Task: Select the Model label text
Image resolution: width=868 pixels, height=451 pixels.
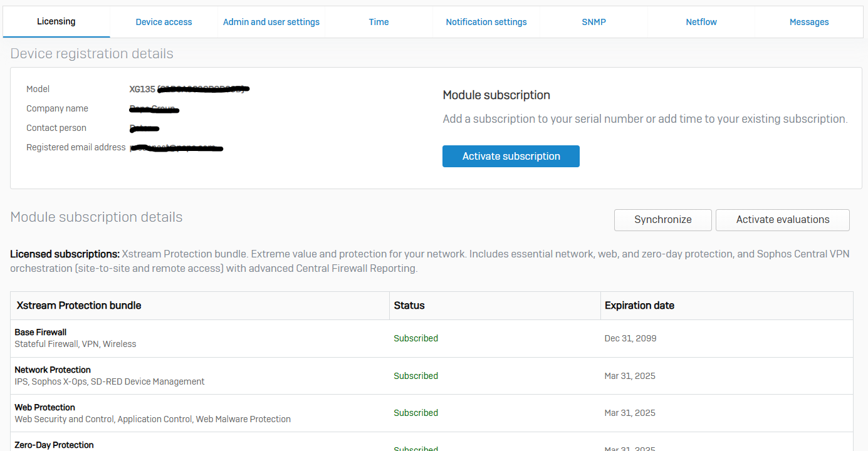Action: (38, 89)
